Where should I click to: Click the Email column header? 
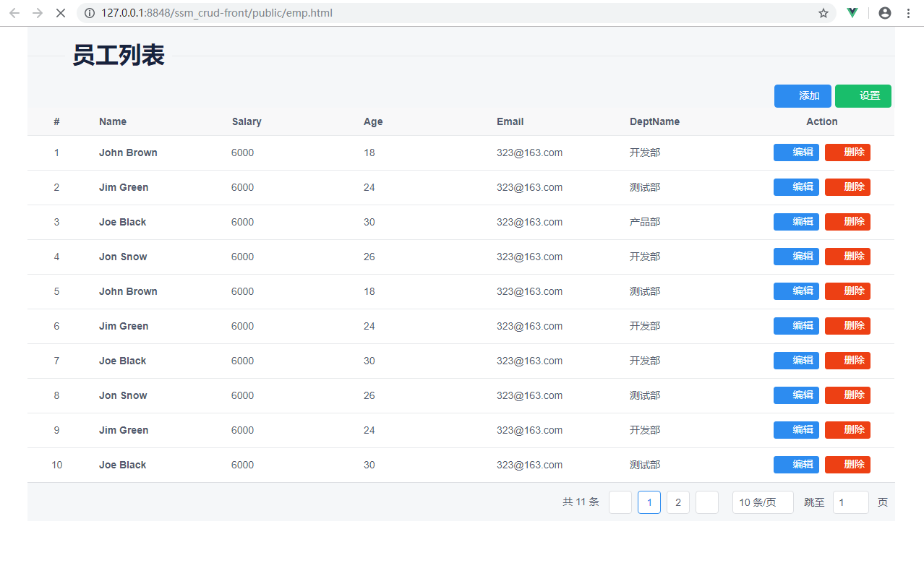click(510, 121)
